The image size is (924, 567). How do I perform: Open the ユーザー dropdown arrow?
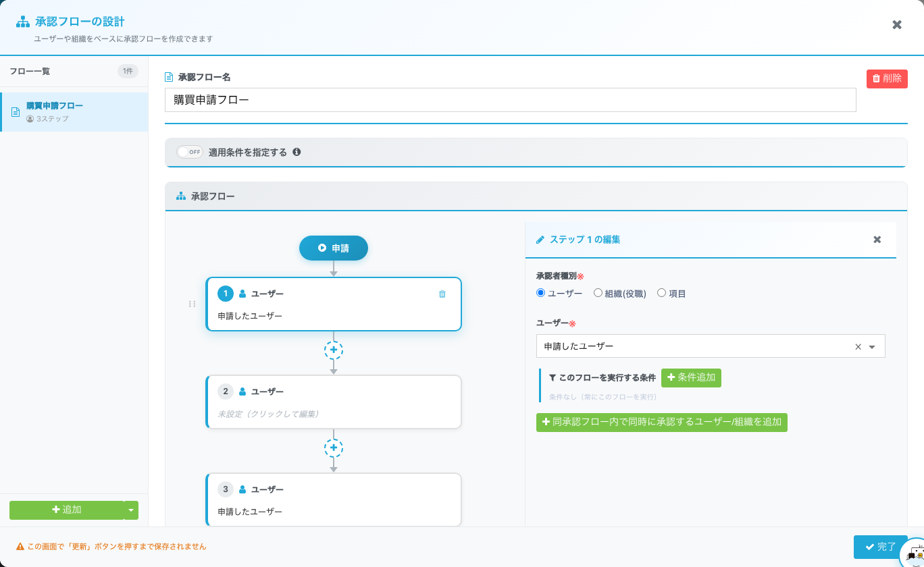872,346
